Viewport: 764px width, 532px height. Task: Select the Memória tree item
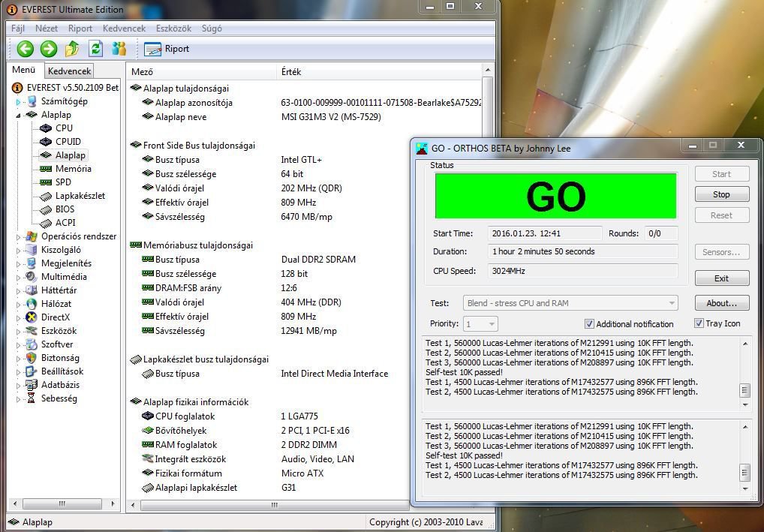click(73, 169)
